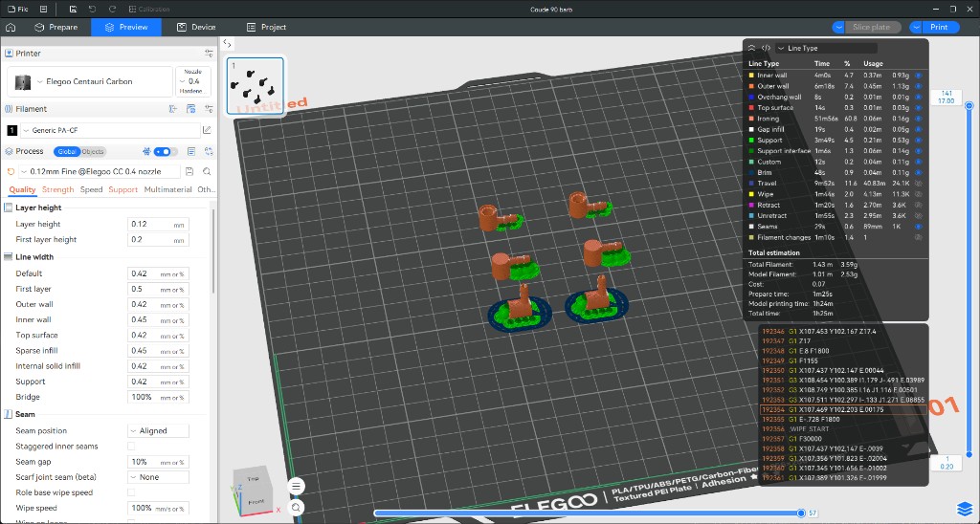Viewport: 980px width, 524px height.
Task: Edit the Generic PA-CF filament preset
Action: click(x=207, y=131)
